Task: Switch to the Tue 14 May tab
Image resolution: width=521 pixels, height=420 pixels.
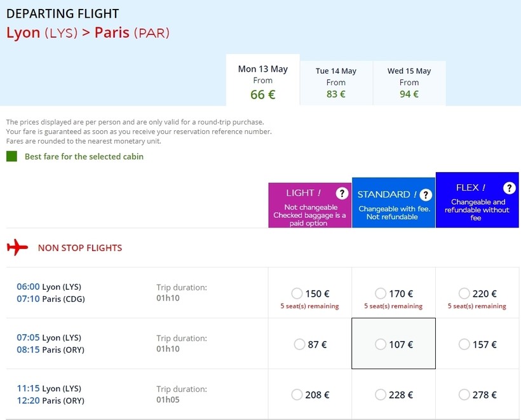Action: (x=335, y=83)
